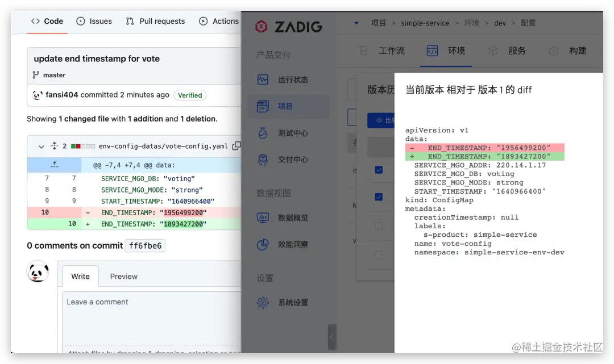The width and height of the screenshot is (614, 364).
Task: Copy the vote-config.yaml file path
Action: (x=236, y=145)
